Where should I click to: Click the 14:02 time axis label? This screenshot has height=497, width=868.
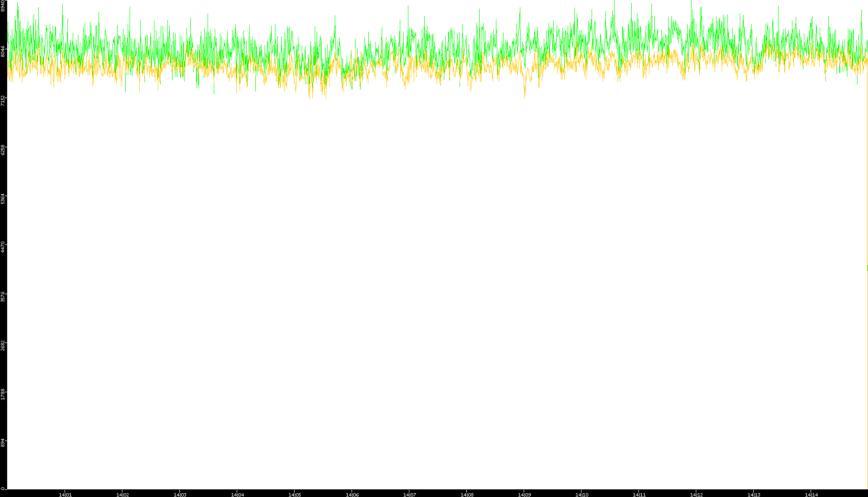click(122, 495)
